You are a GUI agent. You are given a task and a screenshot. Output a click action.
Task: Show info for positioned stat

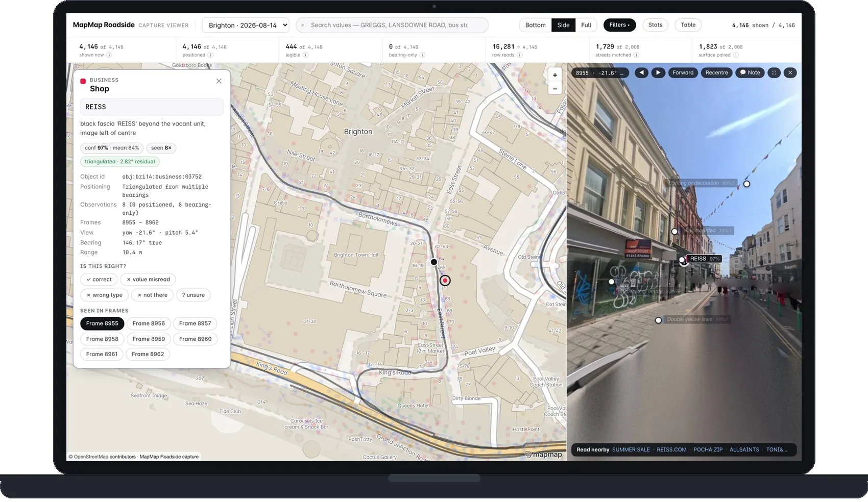(210, 55)
